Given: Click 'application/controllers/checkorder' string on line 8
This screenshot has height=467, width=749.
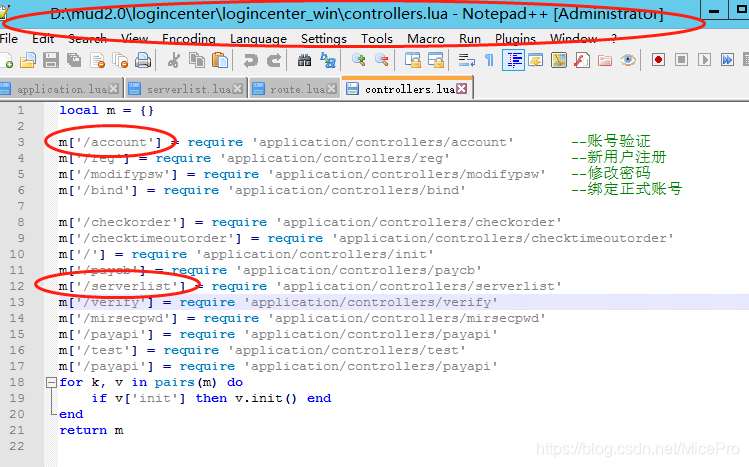Looking at the screenshot, I should pyautogui.click(x=419, y=222).
